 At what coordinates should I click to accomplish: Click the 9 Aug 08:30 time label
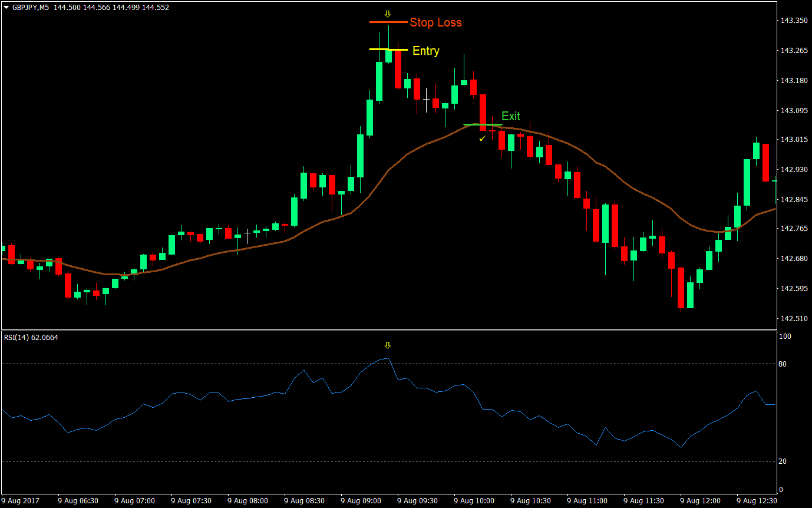(304, 501)
